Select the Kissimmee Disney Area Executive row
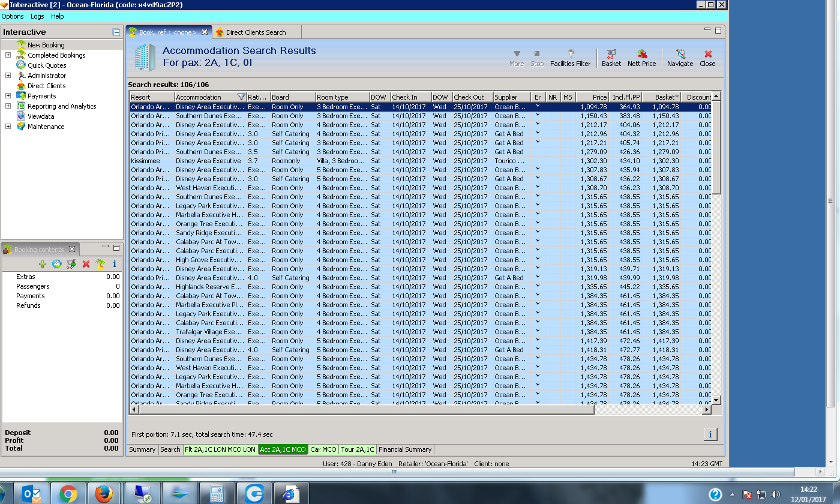The image size is (840, 504). (421, 161)
